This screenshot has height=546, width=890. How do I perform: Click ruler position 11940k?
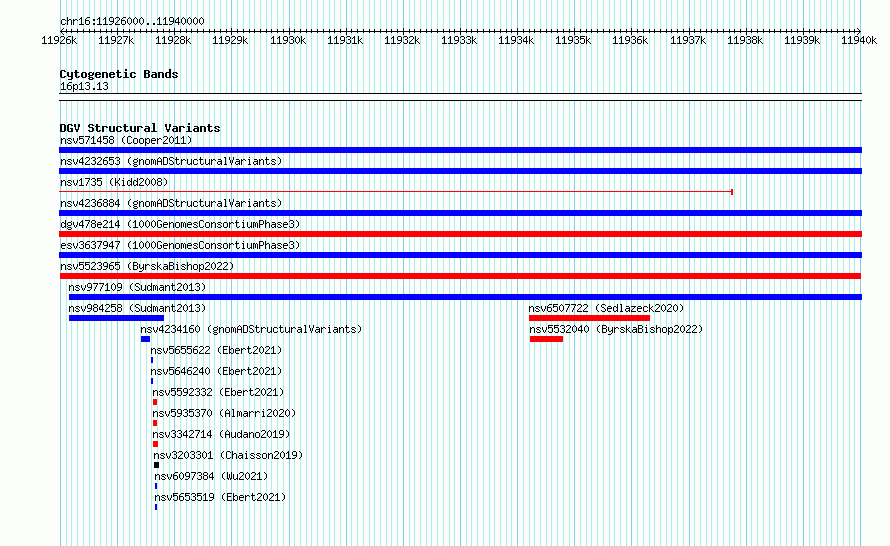click(859, 40)
